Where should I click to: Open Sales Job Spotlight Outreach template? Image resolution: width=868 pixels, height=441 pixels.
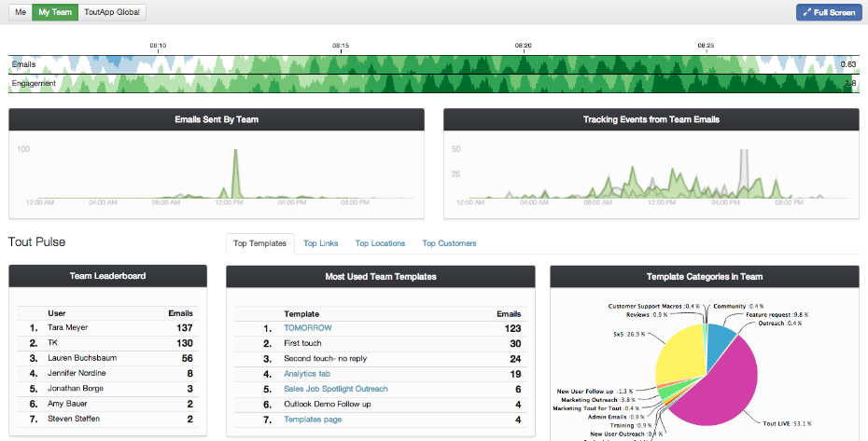335,389
